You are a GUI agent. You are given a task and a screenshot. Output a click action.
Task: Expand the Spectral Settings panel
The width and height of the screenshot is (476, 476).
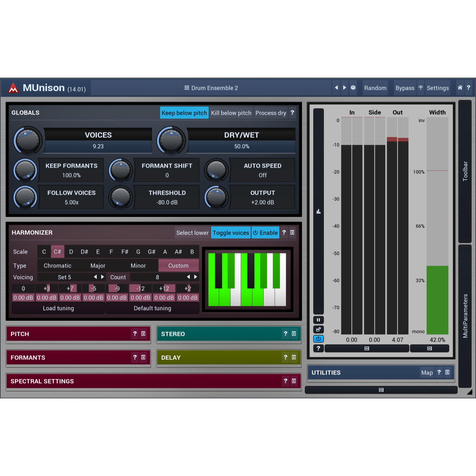click(x=294, y=381)
